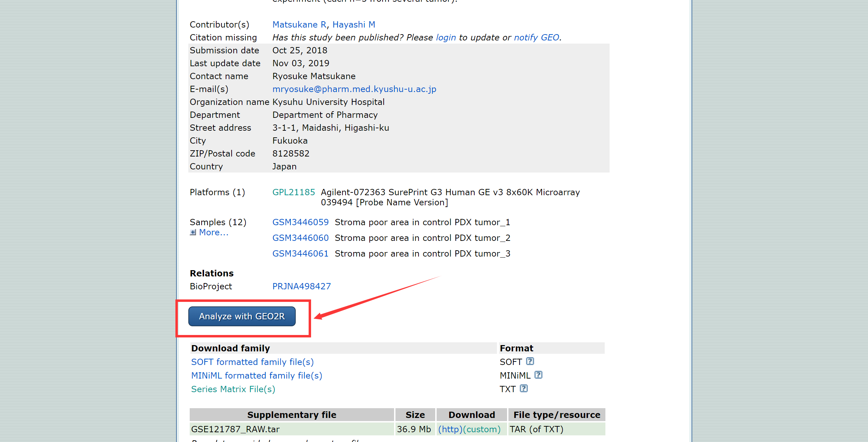The image size is (868, 442).
Task: Click the '3-1-1, Maidashi, Higashi-ku' street address
Action: tap(331, 128)
